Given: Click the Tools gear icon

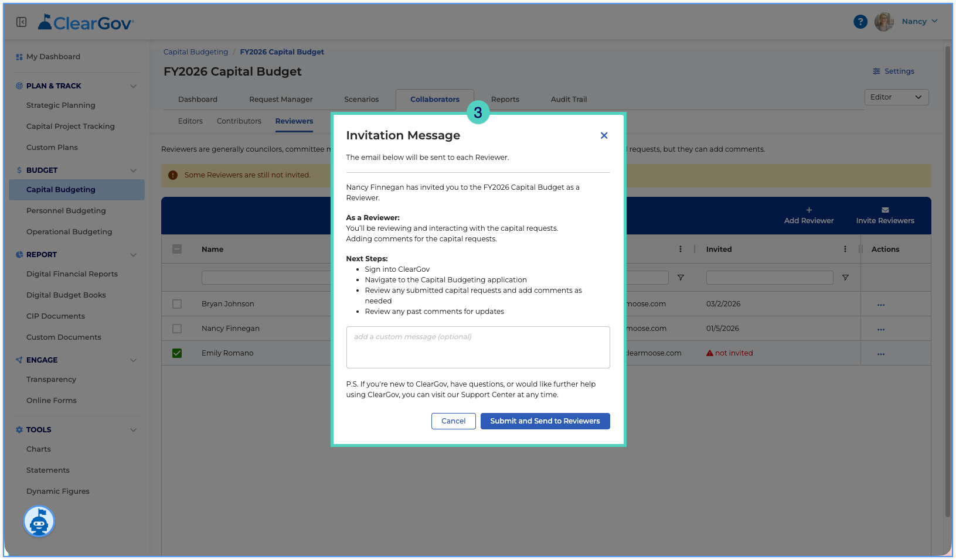Looking at the screenshot, I should coord(19,430).
